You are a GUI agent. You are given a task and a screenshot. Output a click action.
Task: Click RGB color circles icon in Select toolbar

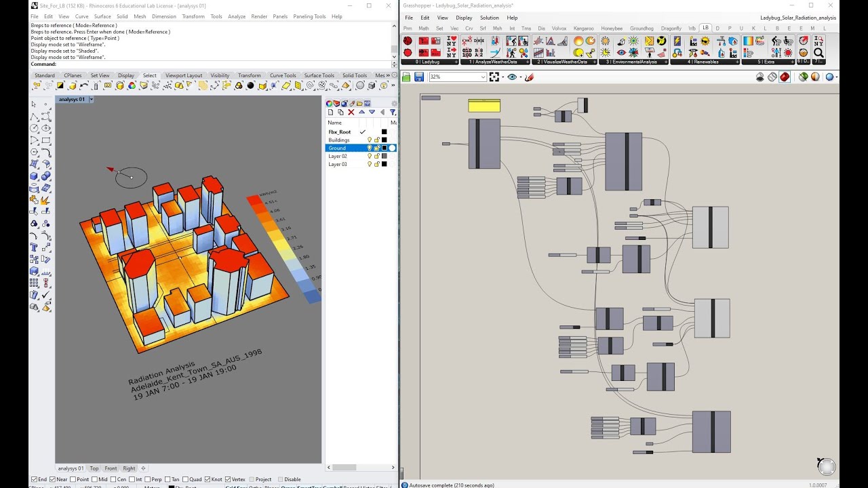[x=132, y=86]
